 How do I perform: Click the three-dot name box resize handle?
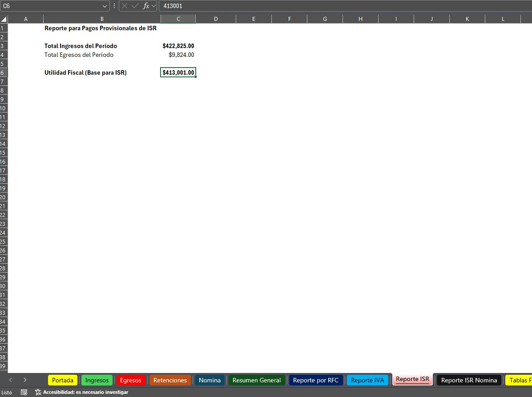pos(114,6)
